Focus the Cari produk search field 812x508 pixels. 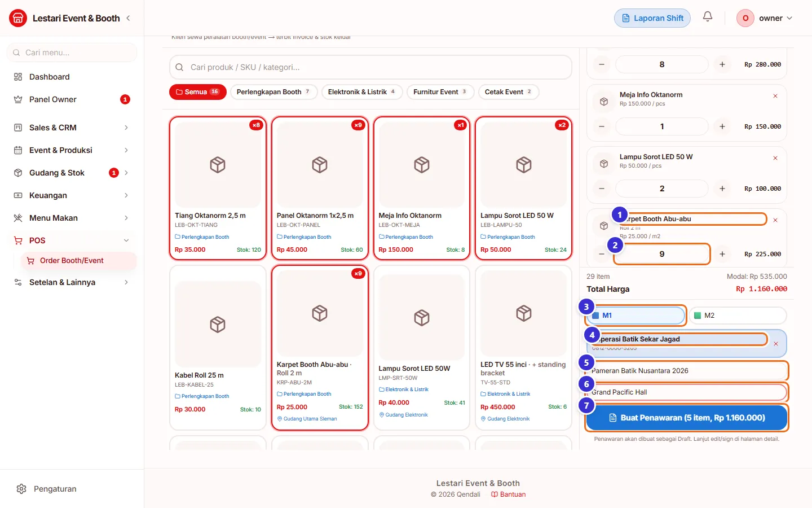tap(370, 67)
